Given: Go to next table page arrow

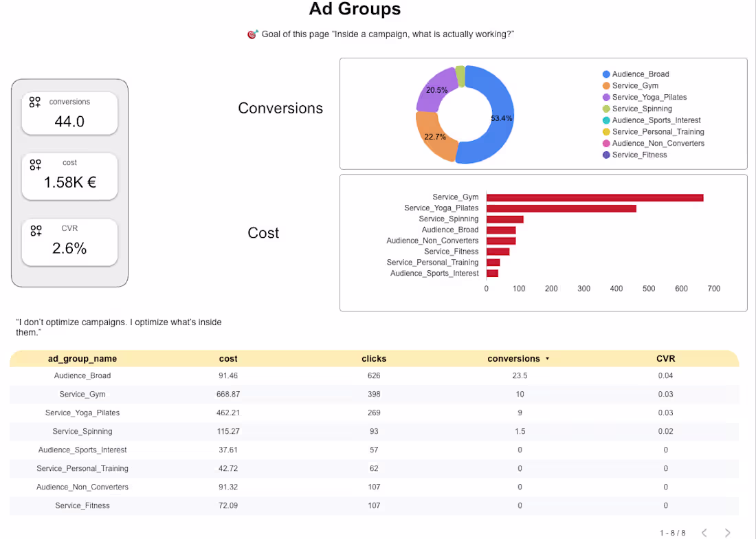Looking at the screenshot, I should click(728, 532).
